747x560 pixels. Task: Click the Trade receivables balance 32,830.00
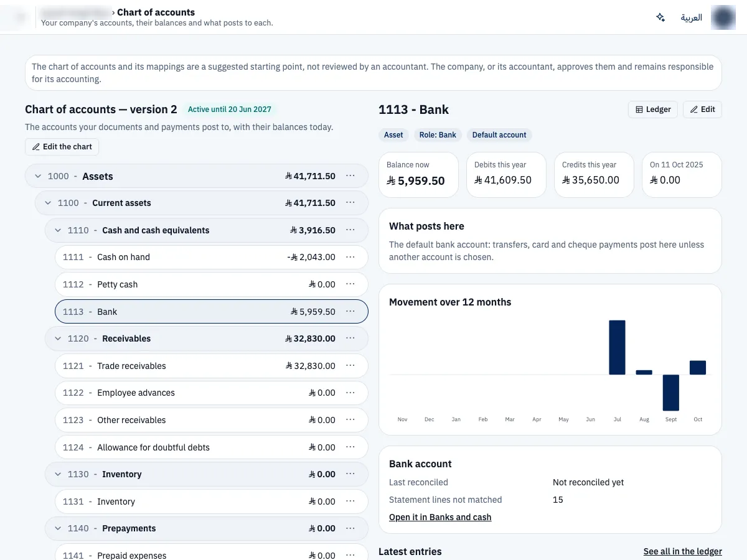point(311,366)
